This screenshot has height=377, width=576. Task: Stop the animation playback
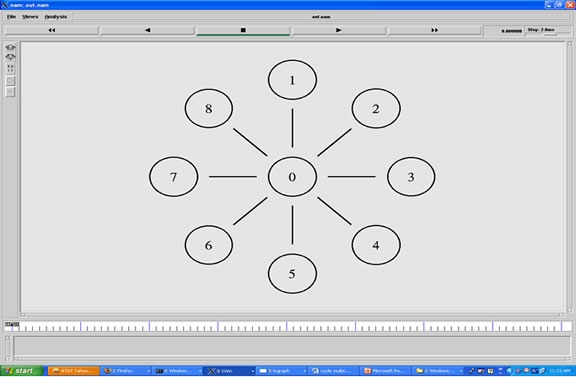tap(243, 30)
